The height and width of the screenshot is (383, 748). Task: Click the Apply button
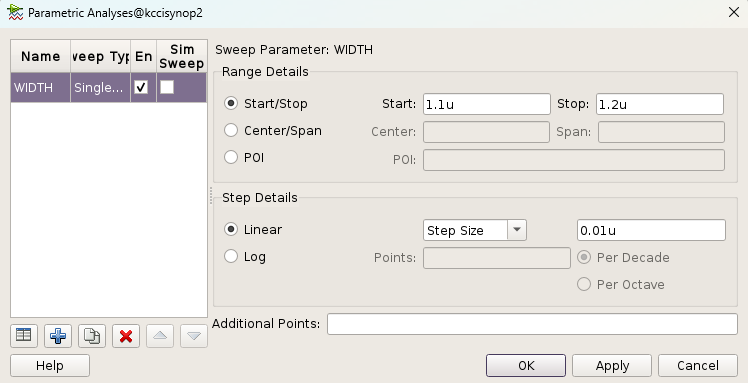(x=612, y=365)
